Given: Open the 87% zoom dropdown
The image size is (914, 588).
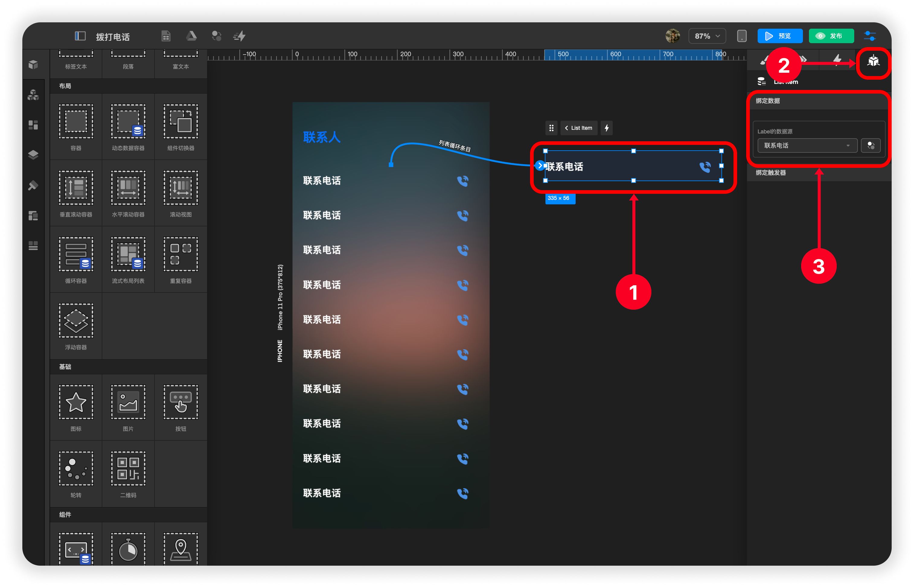Looking at the screenshot, I should pos(707,36).
